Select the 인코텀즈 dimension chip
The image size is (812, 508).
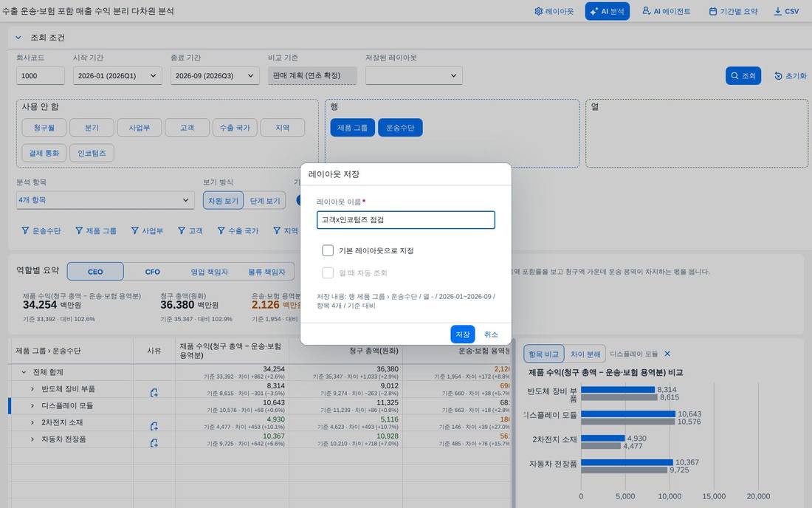point(92,153)
